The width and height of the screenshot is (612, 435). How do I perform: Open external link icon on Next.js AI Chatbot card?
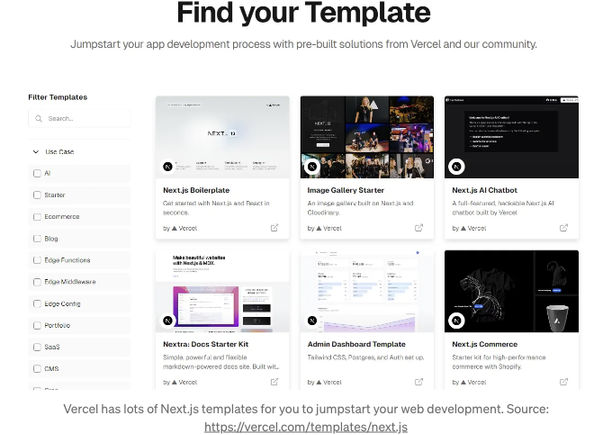point(564,228)
